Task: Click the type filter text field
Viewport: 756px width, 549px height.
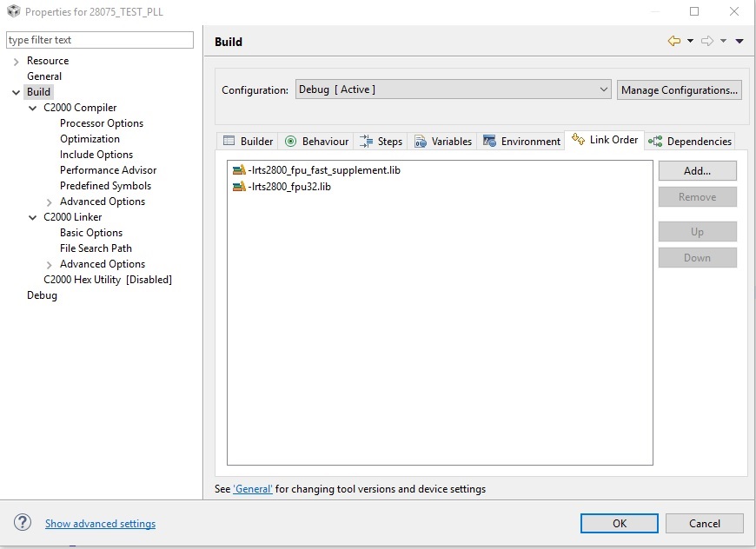Action: (x=100, y=40)
